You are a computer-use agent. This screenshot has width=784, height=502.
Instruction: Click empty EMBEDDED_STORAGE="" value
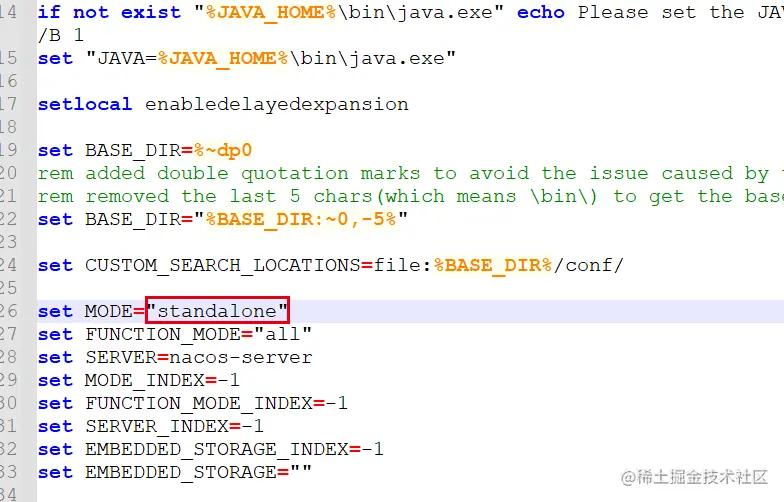coord(300,470)
